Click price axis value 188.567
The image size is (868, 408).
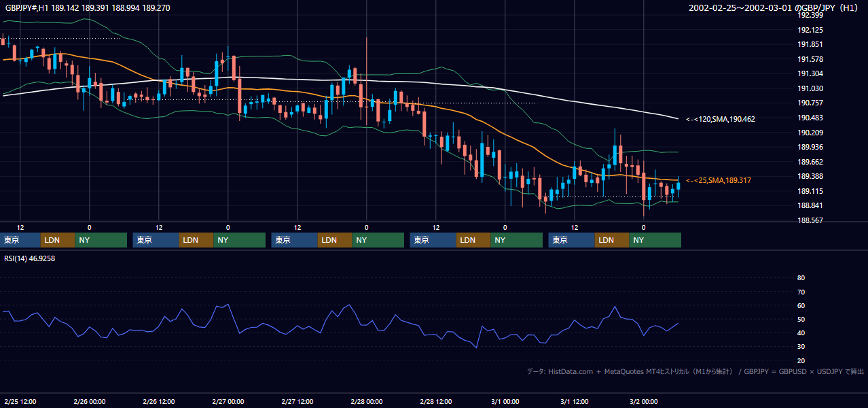[x=810, y=221]
